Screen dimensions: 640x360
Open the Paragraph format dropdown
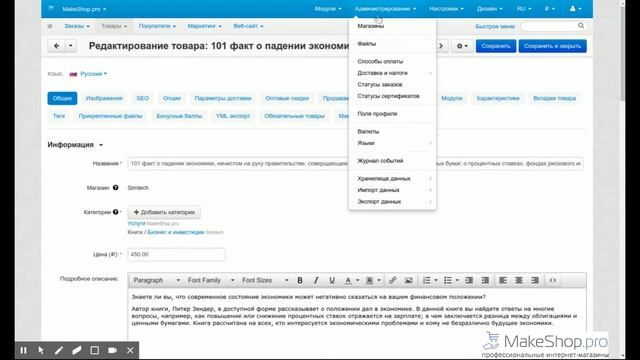(x=157, y=280)
